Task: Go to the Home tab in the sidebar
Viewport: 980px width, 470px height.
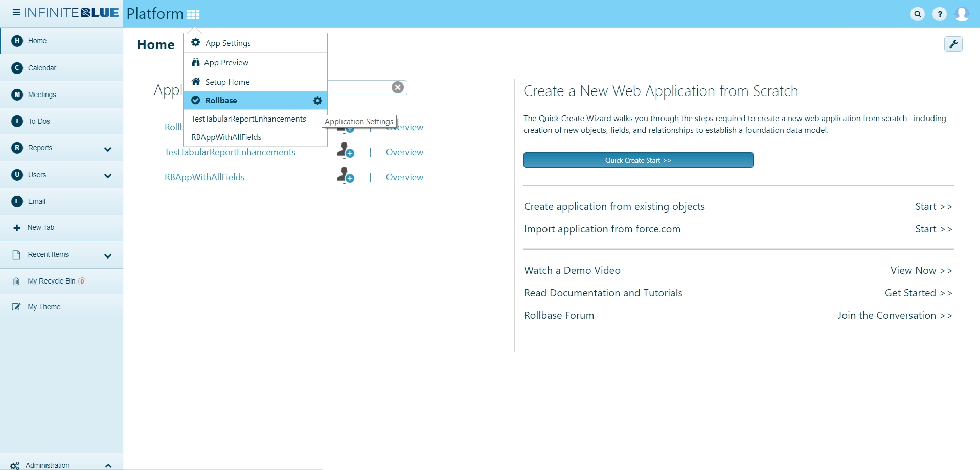Action: coord(61,41)
